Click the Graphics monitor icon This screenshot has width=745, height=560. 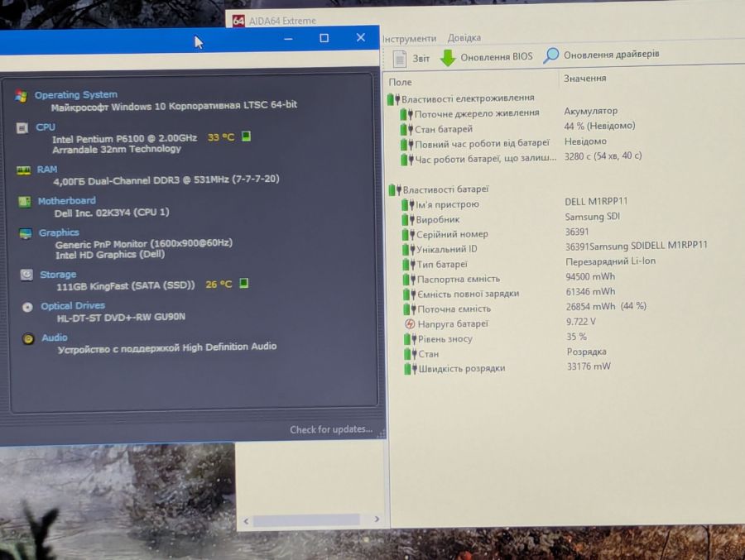pyautogui.click(x=26, y=233)
